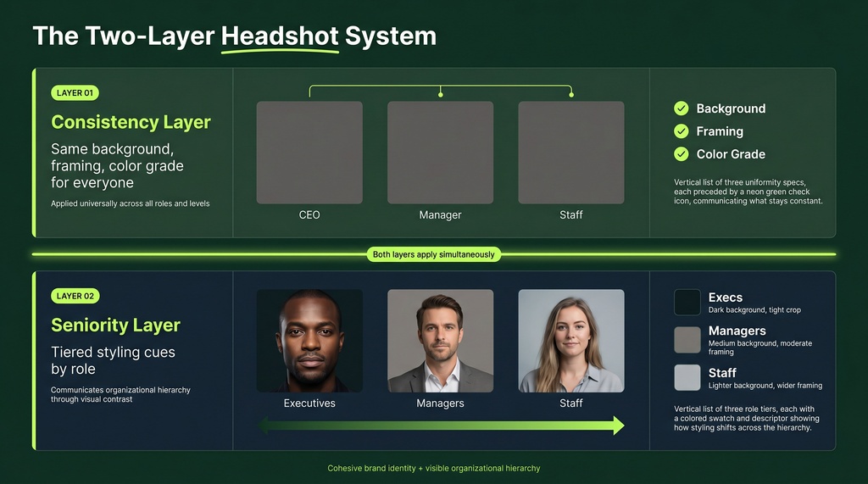Pick the medium gray Managers color swatch
868x484 pixels.
687,340
